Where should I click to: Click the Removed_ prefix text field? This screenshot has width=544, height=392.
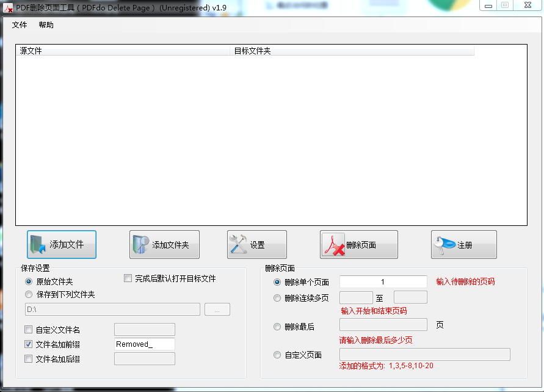(x=144, y=344)
